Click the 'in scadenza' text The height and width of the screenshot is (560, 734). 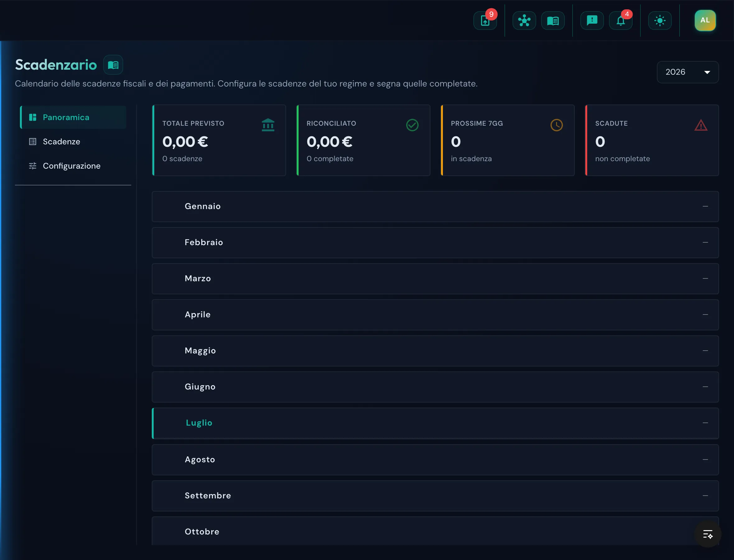(471, 159)
